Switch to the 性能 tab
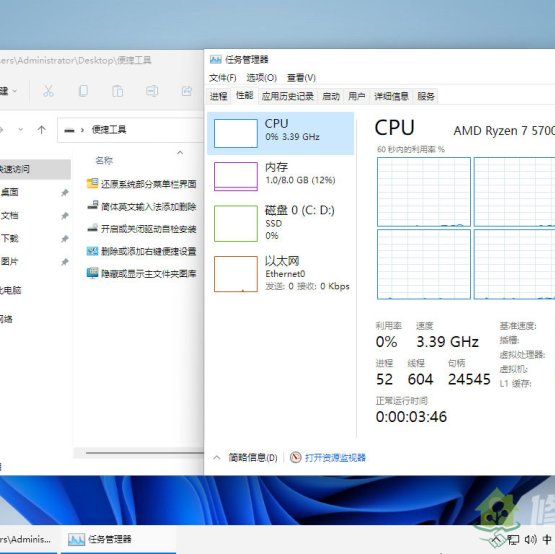Viewport: 555px width, 554px height. click(x=245, y=95)
